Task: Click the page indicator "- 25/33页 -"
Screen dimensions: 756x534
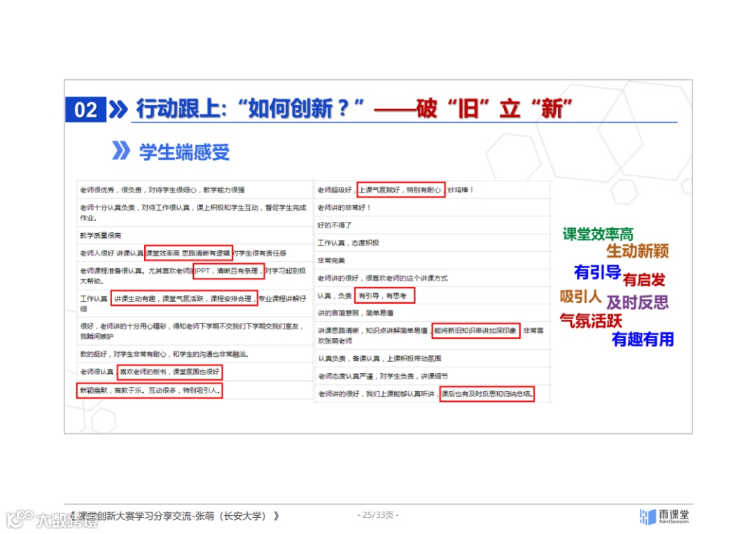Action: point(378,515)
